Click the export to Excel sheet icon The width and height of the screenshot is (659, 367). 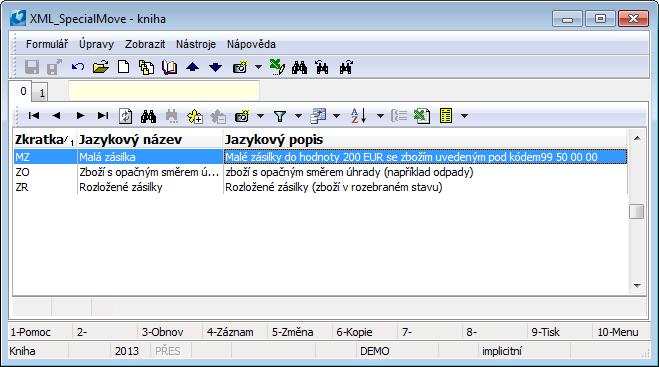pyautogui.click(x=422, y=116)
